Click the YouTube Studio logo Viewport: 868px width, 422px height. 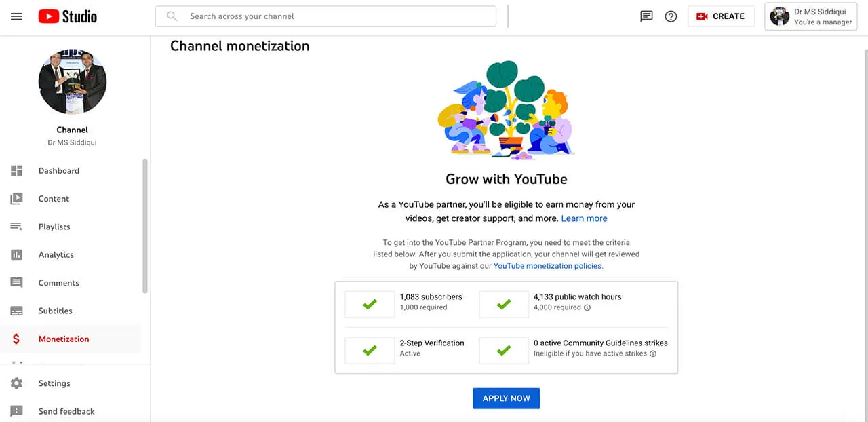click(67, 16)
